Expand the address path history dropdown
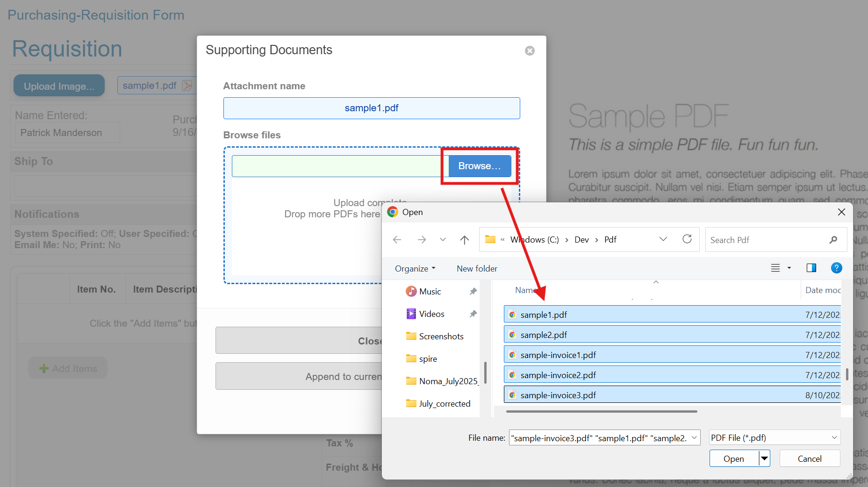 click(663, 239)
